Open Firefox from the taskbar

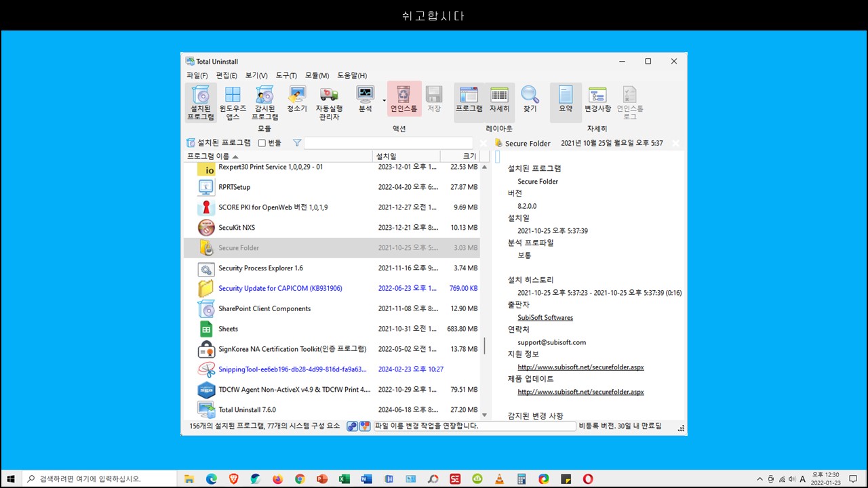[277, 479]
